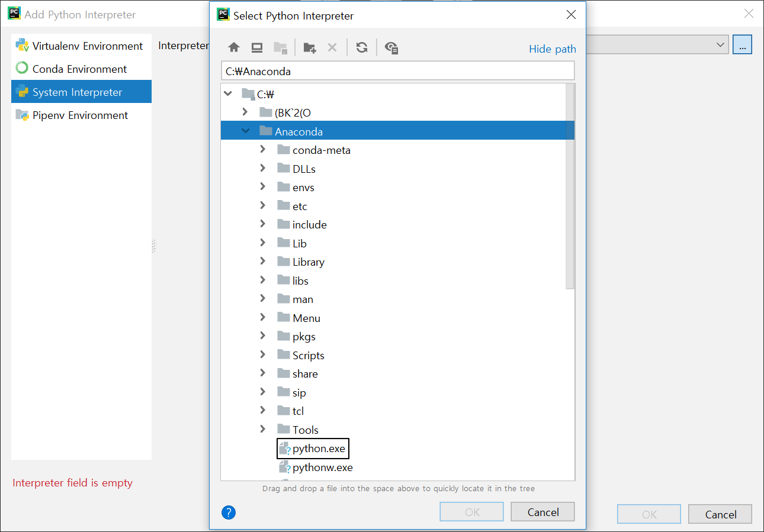Expand the Tools folder

[262, 430]
